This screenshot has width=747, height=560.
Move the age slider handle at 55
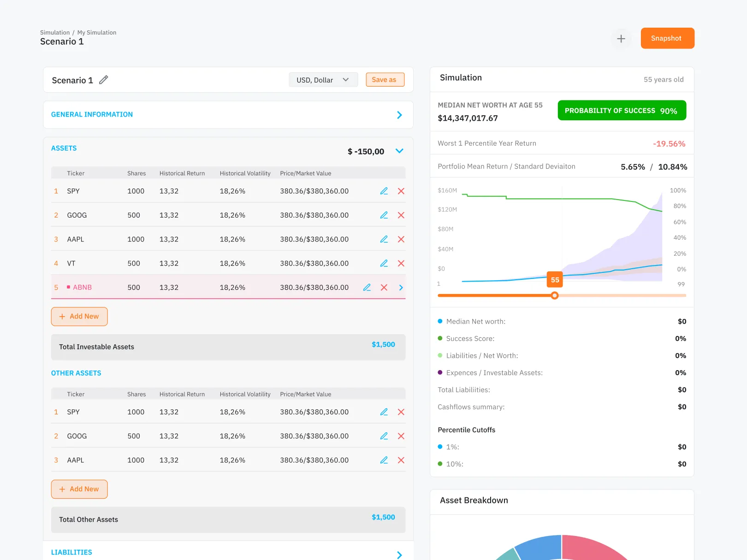pos(555,295)
